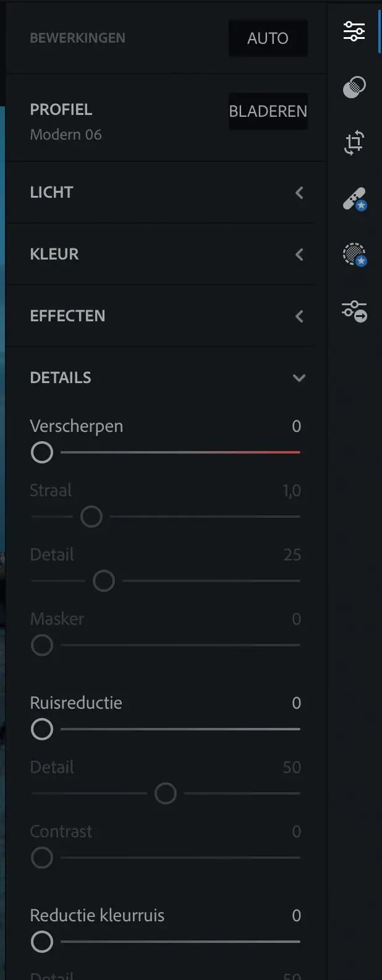Expand the Licht section chevron
Screen dimensions: 382x980
tap(299, 193)
